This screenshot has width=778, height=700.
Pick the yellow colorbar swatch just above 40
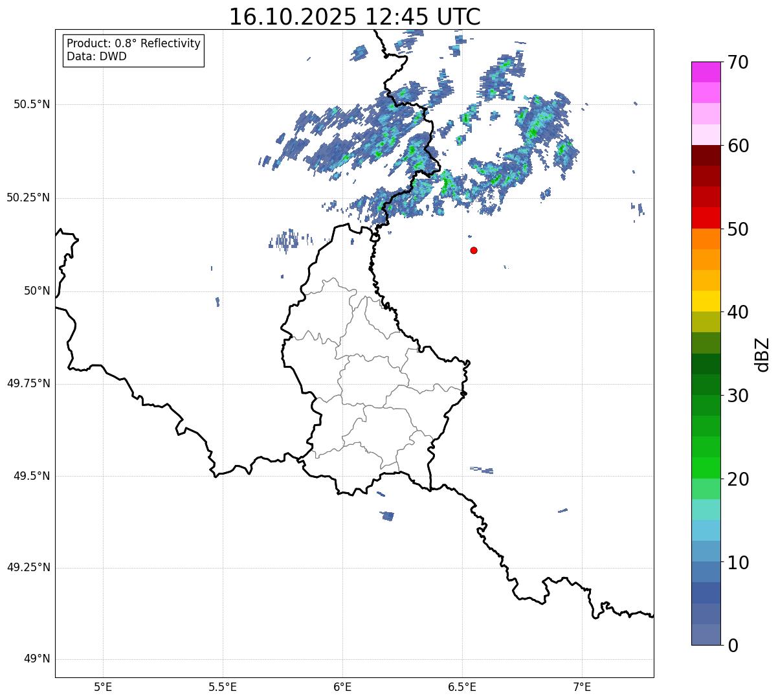coord(706,301)
